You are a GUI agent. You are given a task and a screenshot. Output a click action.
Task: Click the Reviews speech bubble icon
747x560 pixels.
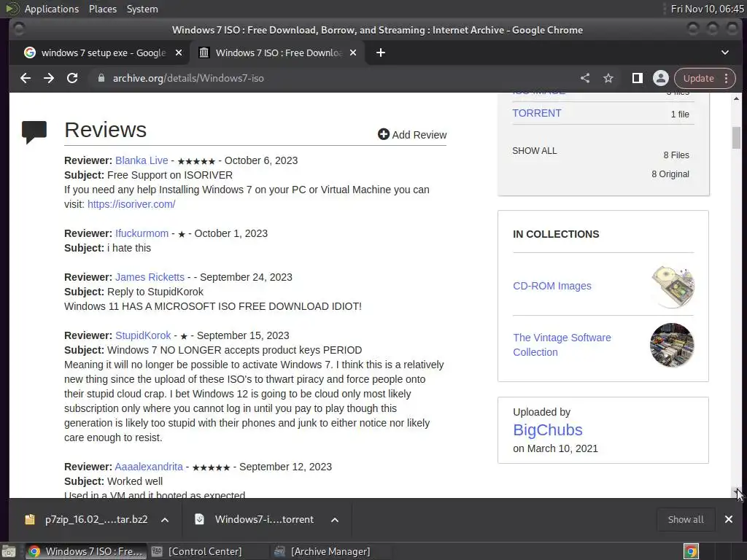tap(34, 133)
